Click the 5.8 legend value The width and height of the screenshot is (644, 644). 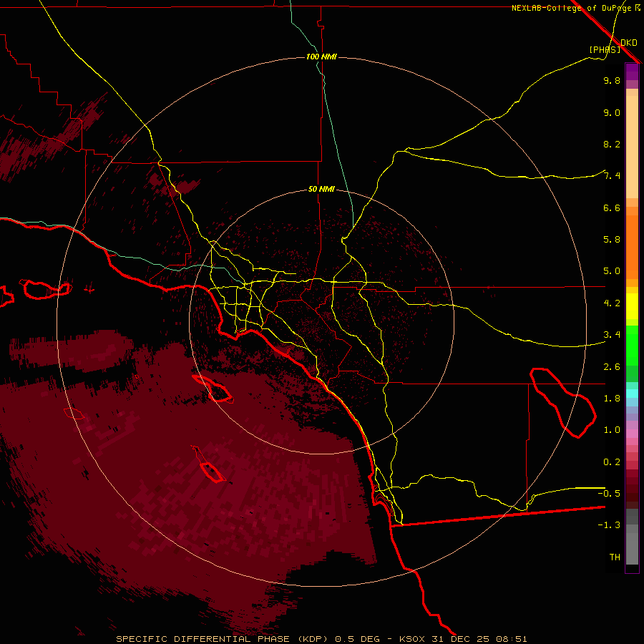click(612, 240)
